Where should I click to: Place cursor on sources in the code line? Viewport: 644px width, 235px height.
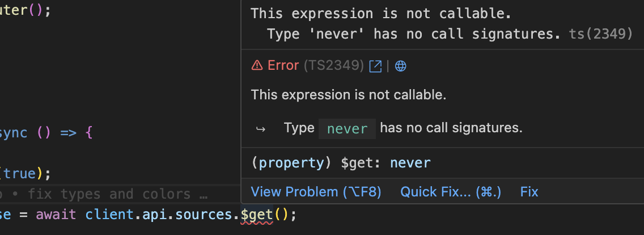(x=207, y=216)
